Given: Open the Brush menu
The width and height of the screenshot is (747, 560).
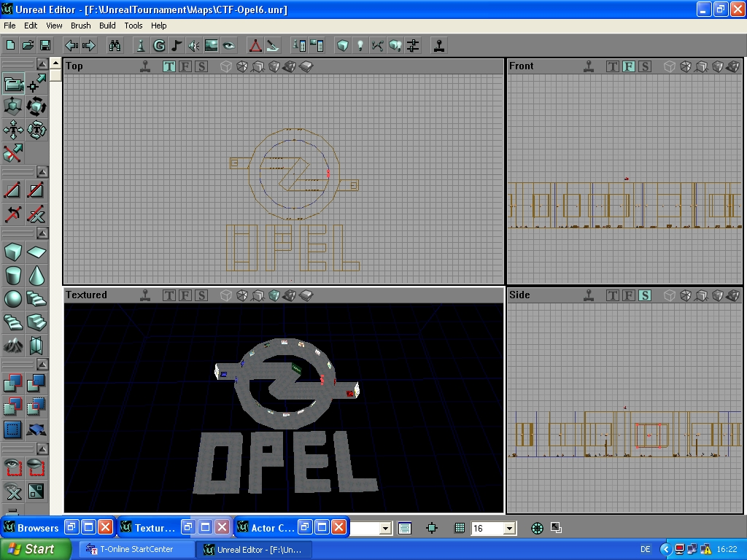Looking at the screenshot, I should click(x=80, y=26).
